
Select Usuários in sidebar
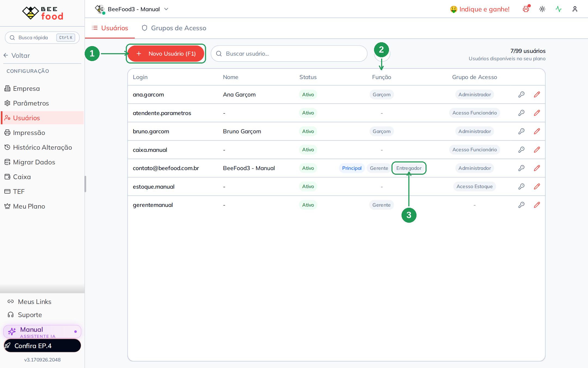point(42,118)
